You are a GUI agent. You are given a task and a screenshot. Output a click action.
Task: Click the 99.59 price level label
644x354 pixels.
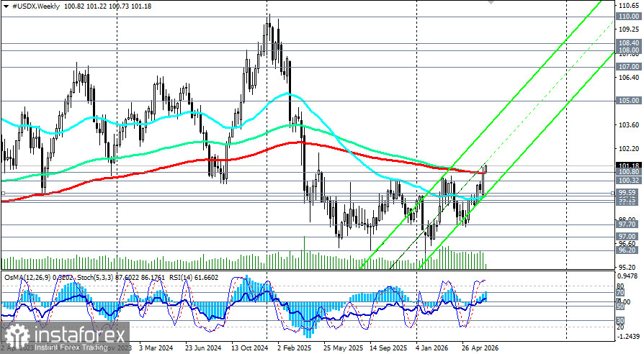[629, 192]
